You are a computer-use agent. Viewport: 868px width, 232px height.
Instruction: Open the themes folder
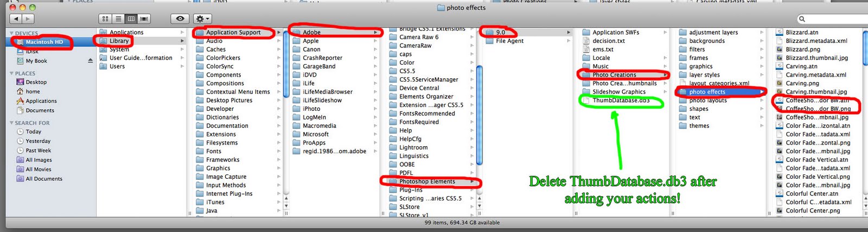(x=699, y=126)
